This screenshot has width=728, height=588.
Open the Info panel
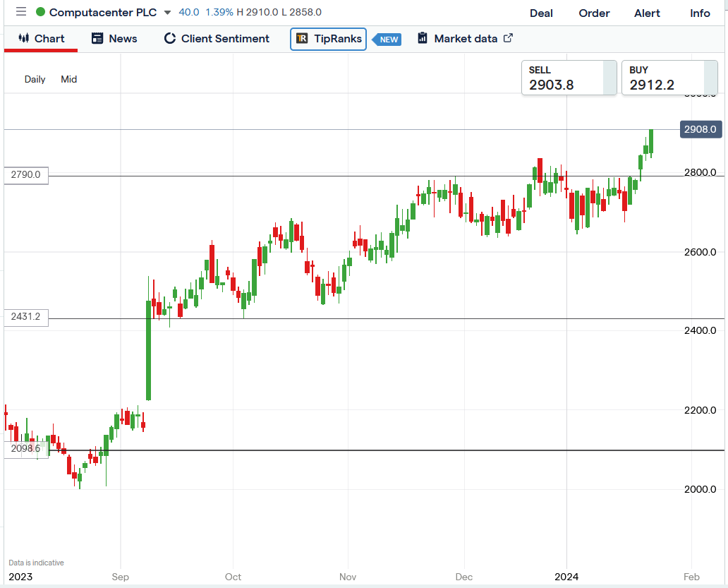point(700,13)
